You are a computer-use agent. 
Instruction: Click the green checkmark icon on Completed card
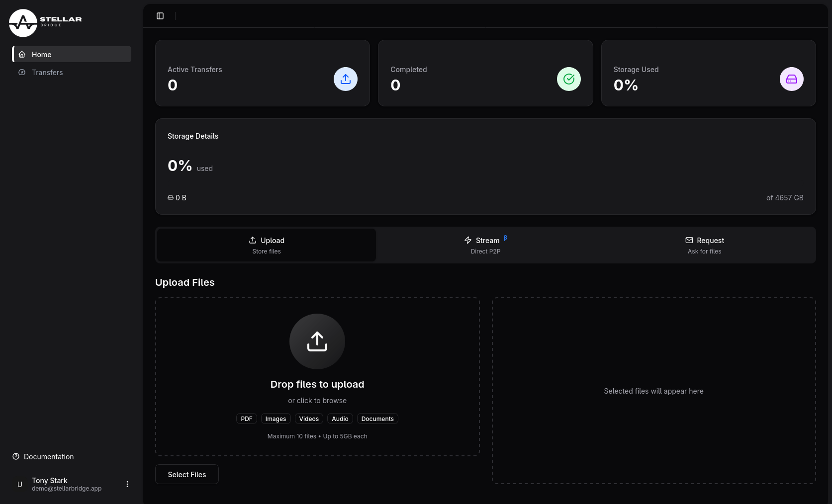(568, 79)
